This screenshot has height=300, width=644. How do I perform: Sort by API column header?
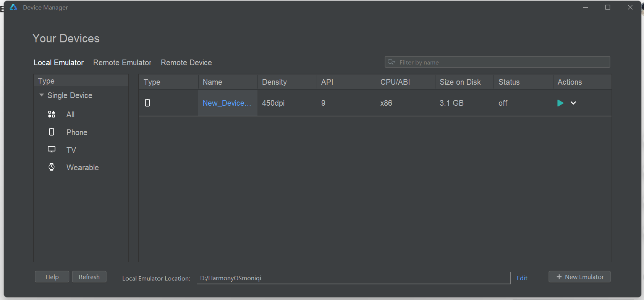coord(346,82)
